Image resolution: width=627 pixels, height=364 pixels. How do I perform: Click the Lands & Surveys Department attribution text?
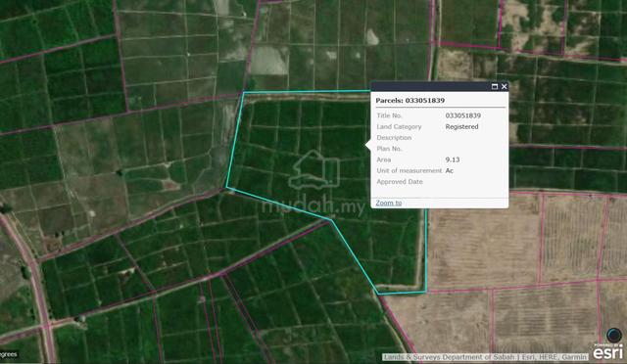click(485, 357)
